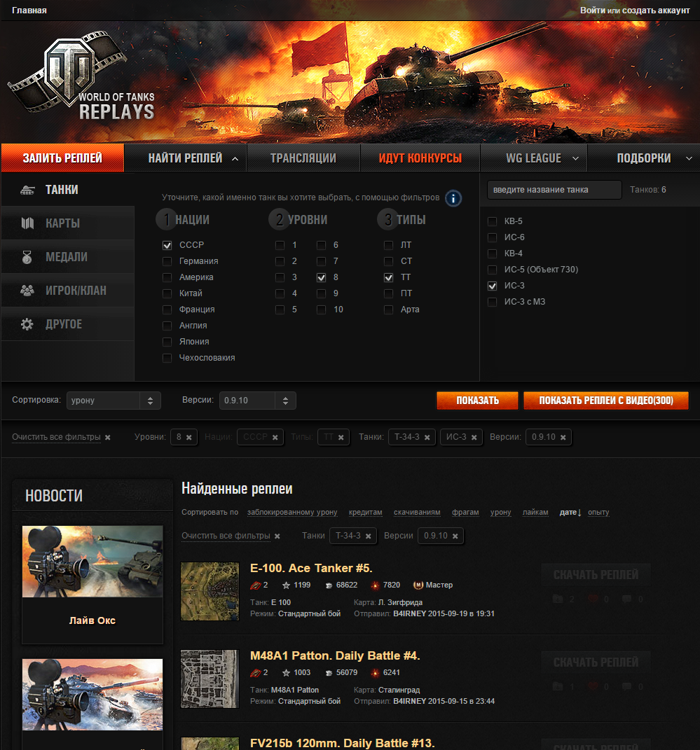Uncheck the level 8 checkbox
The height and width of the screenshot is (750, 700).
coord(321,277)
